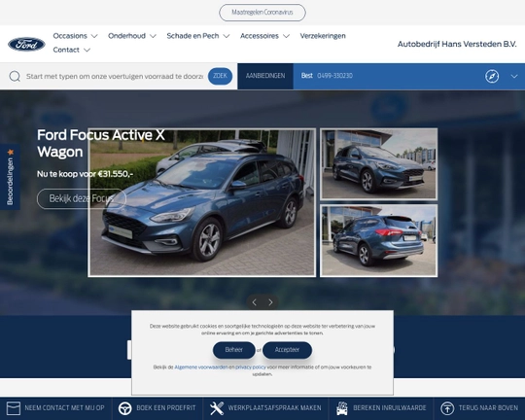This screenshot has width=525, height=420.
Task: Click the compass navigation icon
Action: tap(492, 76)
